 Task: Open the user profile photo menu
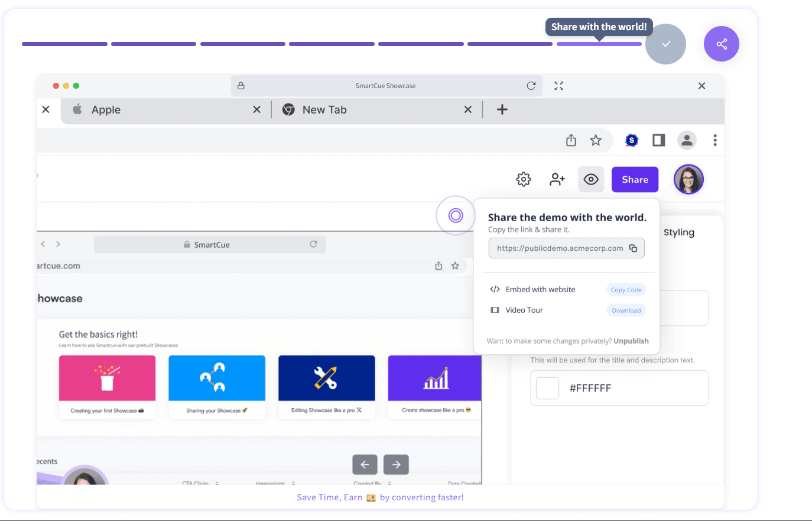coord(688,179)
